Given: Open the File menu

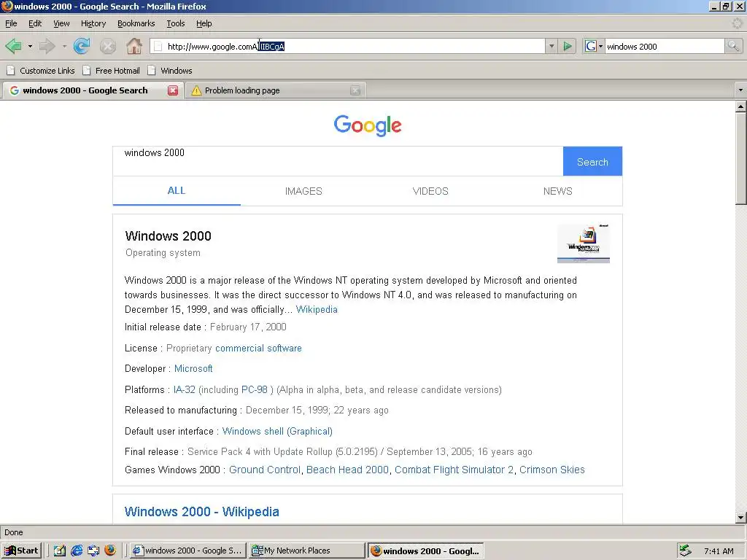Looking at the screenshot, I should coord(11,23).
